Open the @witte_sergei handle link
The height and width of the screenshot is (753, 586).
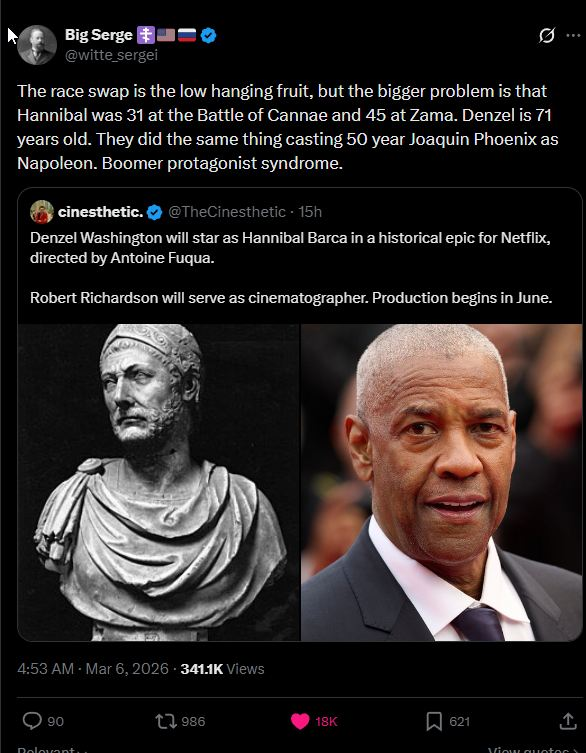(111, 55)
